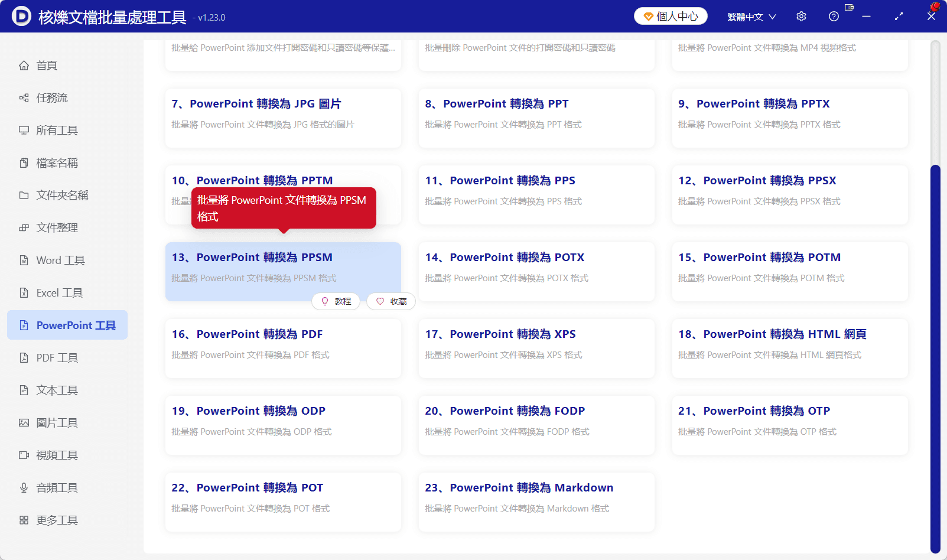Open tool 8 PowerPoint 轉換為 PPT
This screenshot has height=560, width=947.
pyautogui.click(x=536, y=118)
